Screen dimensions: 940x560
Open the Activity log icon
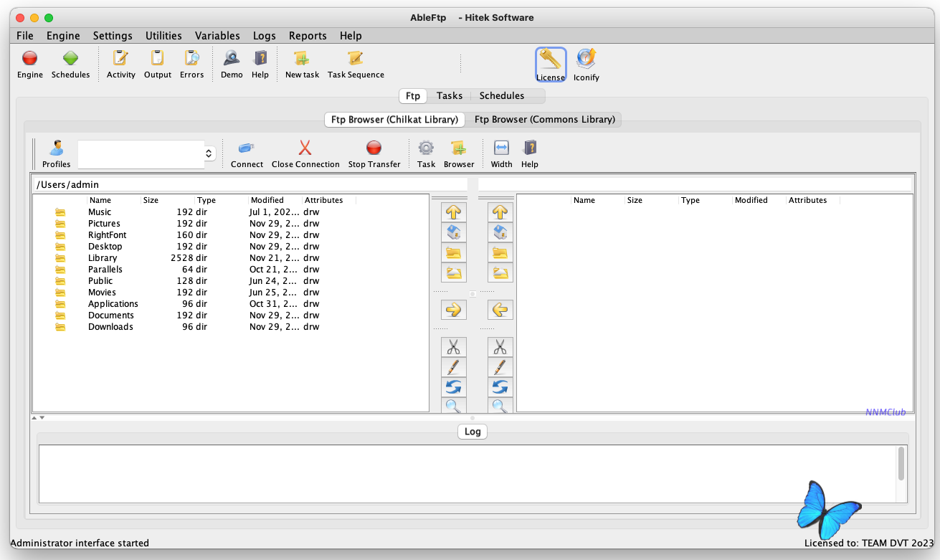[x=120, y=58]
